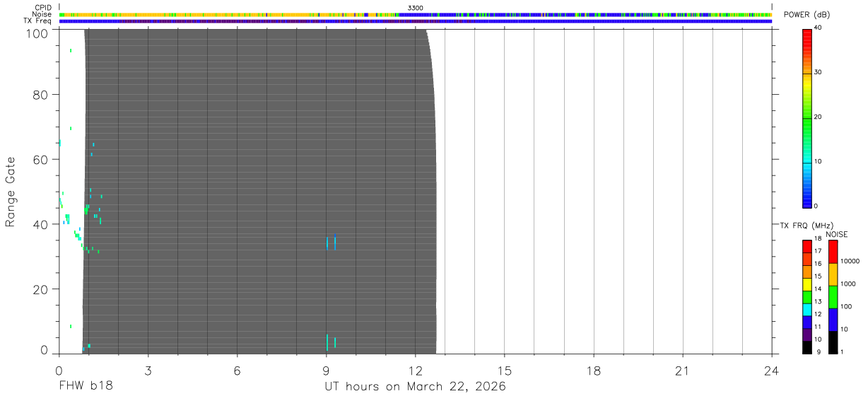The width and height of the screenshot is (868, 401).
Task: Pick the cyan segment of TX FRQ legend
Action: pos(807,310)
